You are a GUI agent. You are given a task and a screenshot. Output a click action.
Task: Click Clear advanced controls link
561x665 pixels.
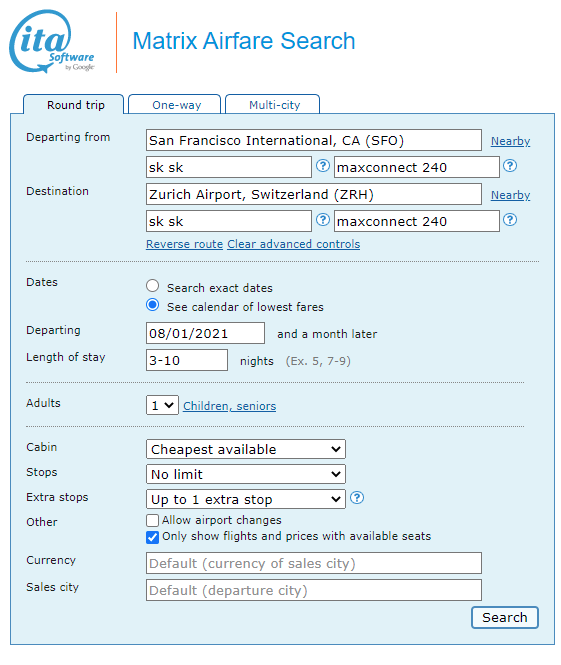[x=293, y=244]
